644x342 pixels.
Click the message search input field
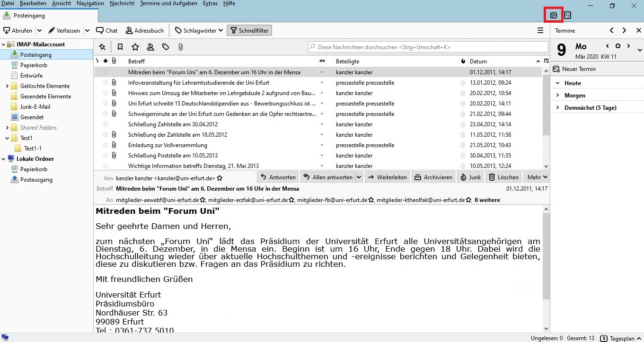[x=428, y=47]
